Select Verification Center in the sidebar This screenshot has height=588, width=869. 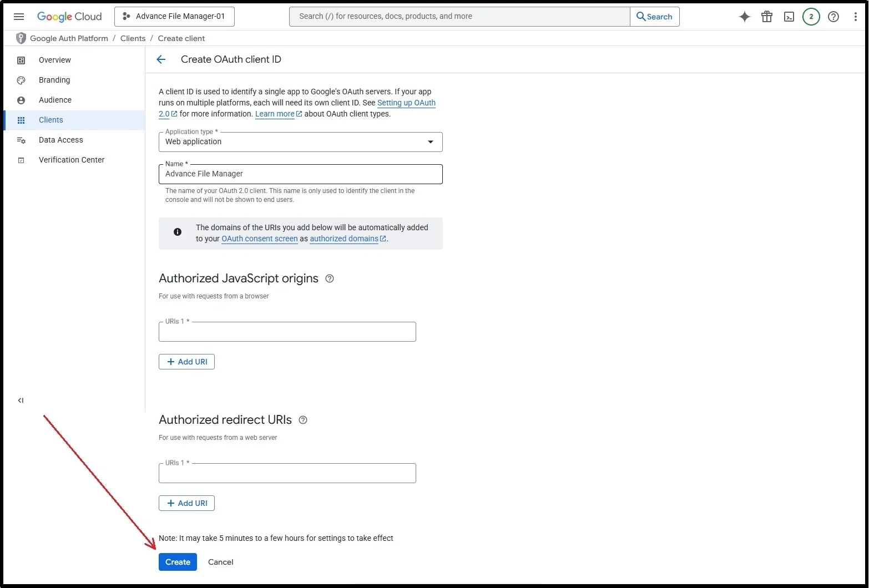click(x=72, y=160)
